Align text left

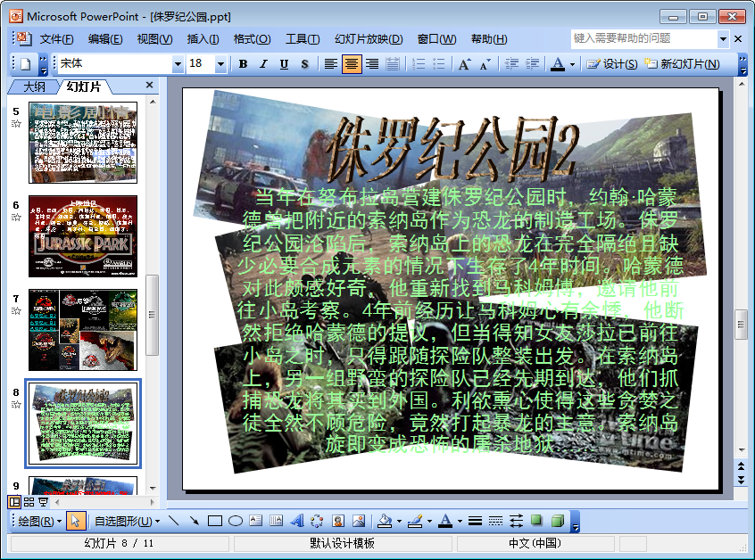(x=330, y=63)
